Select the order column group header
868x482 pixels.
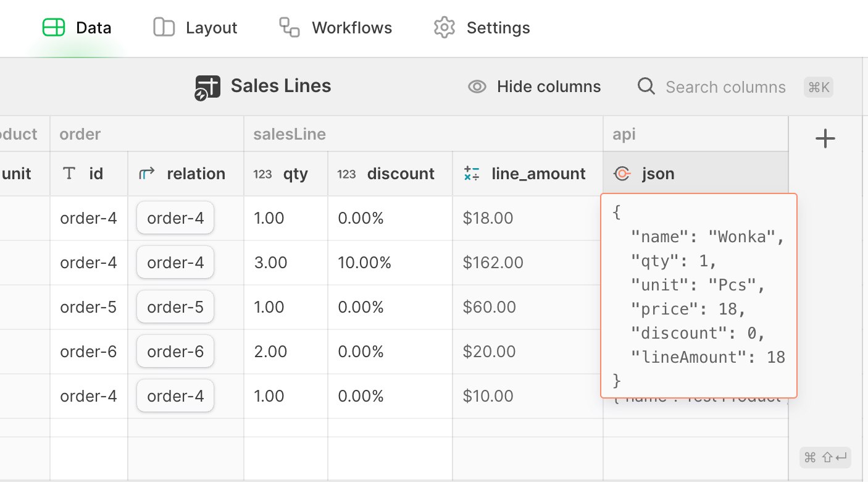point(147,134)
